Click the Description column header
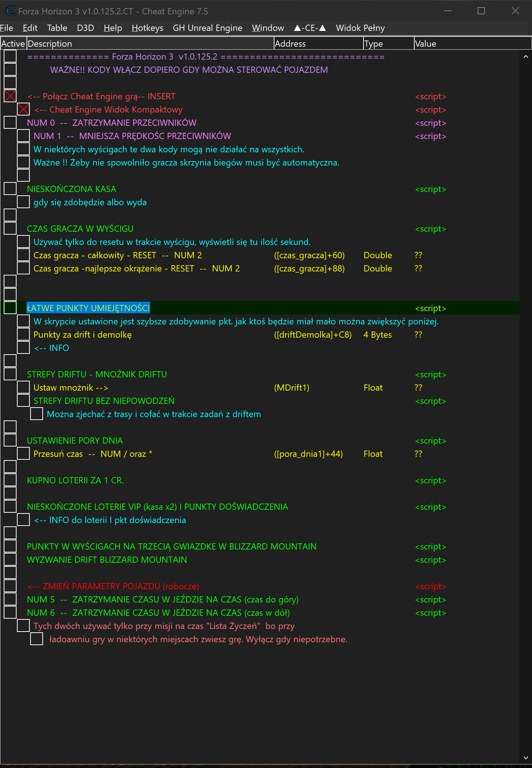The height and width of the screenshot is (768, 532). click(x=150, y=43)
